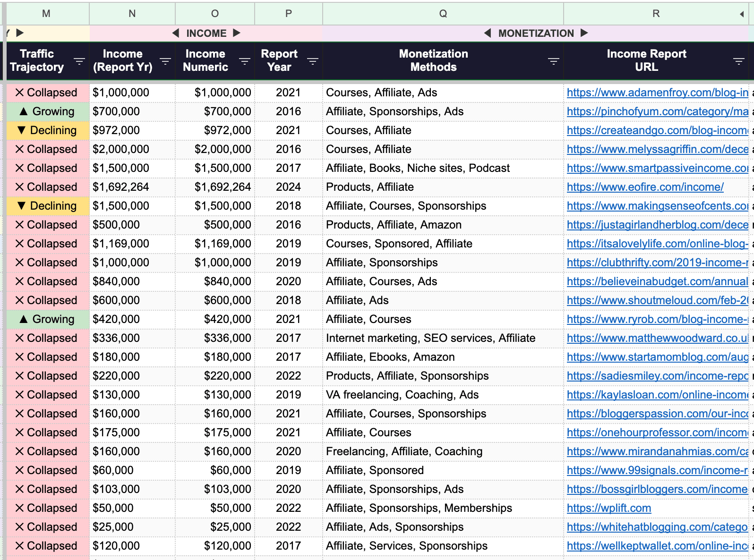Select 'VA freelancing, Coaching, Ads' cell
Image resolution: width=754 pixels, height=560 pixels.
click(x=443, y=395)
